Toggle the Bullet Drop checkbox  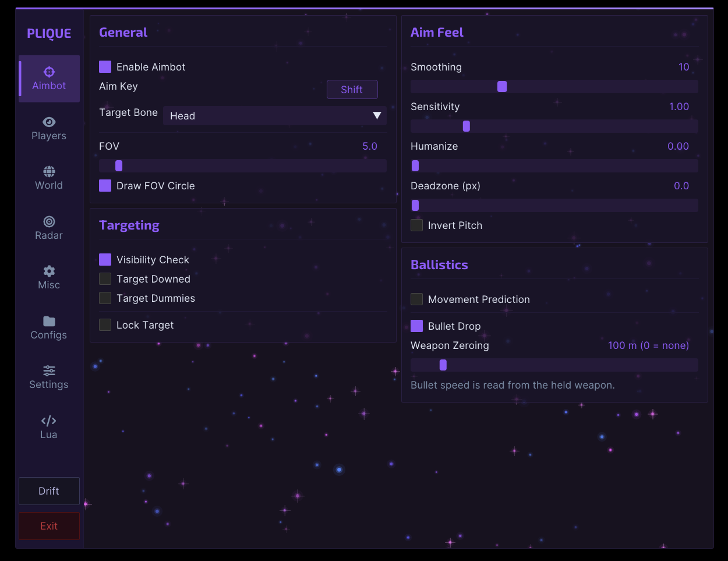[x=416, y=326]
